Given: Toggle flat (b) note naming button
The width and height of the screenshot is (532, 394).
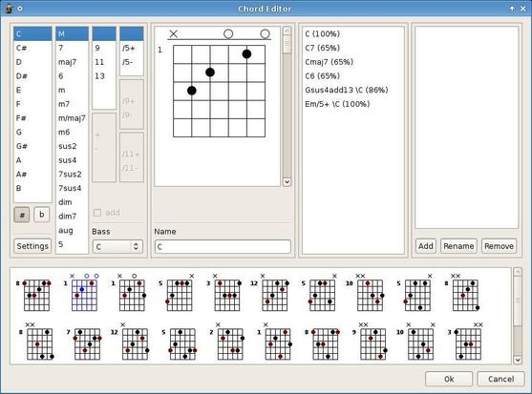Looking at the screenshot, I should pos(41,215).
